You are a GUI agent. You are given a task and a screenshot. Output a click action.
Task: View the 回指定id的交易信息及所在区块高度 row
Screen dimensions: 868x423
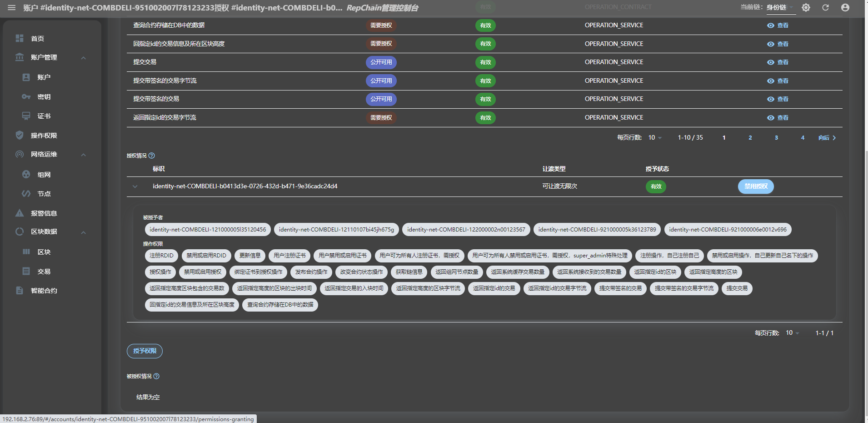778,44
